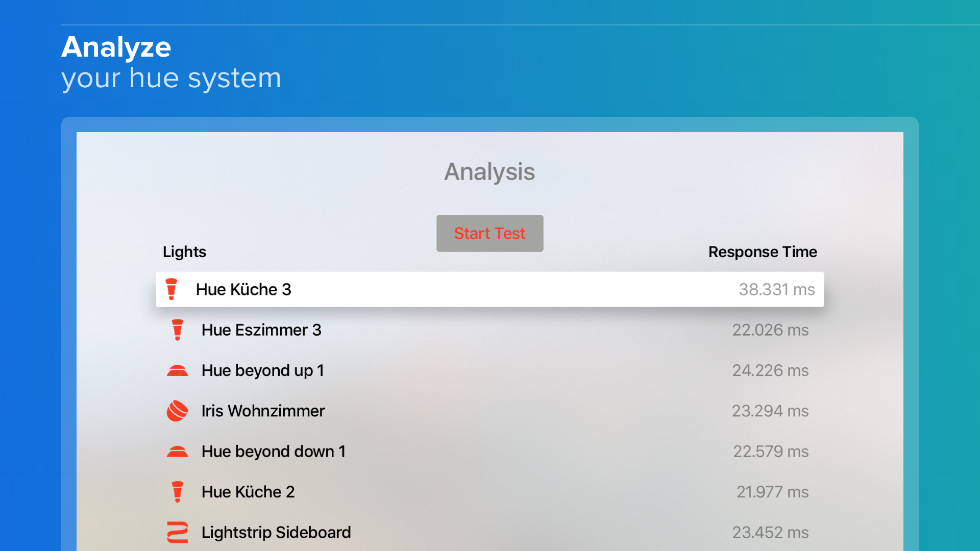Select the Hue Küche 3 light name
Viewport: 980px width, 551px height.
point(243,289)
